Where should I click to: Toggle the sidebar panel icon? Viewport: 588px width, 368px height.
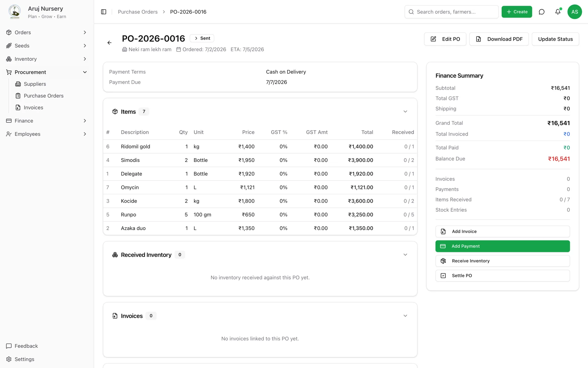104,12
